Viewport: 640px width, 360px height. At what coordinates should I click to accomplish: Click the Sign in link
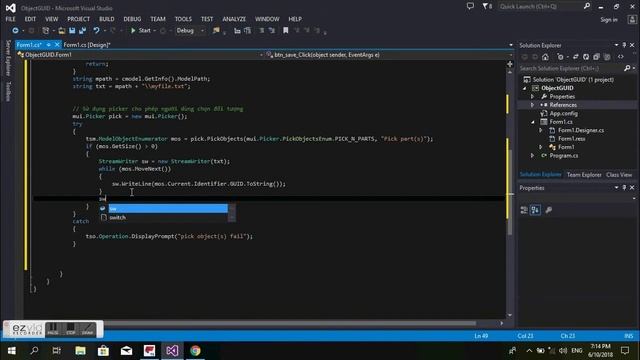609,20
